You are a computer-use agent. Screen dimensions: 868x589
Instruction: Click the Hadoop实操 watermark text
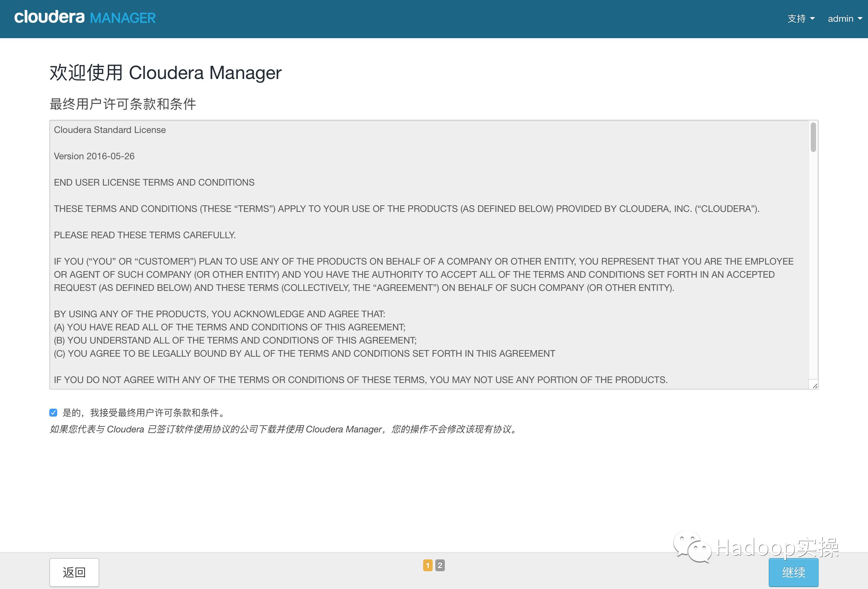(x=778, y=548)
